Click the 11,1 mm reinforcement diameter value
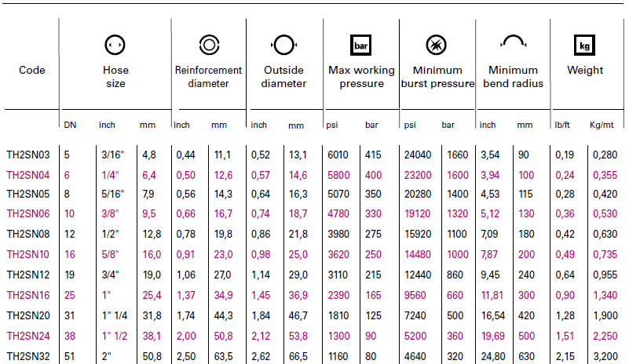 pyautogui.click(x=222, y=155)
